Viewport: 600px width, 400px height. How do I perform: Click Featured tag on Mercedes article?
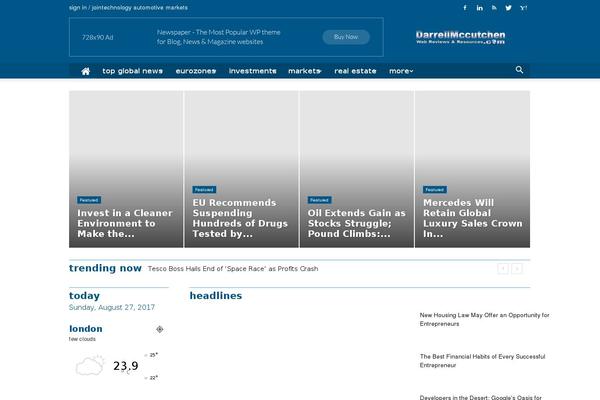[x=435, y=189]
